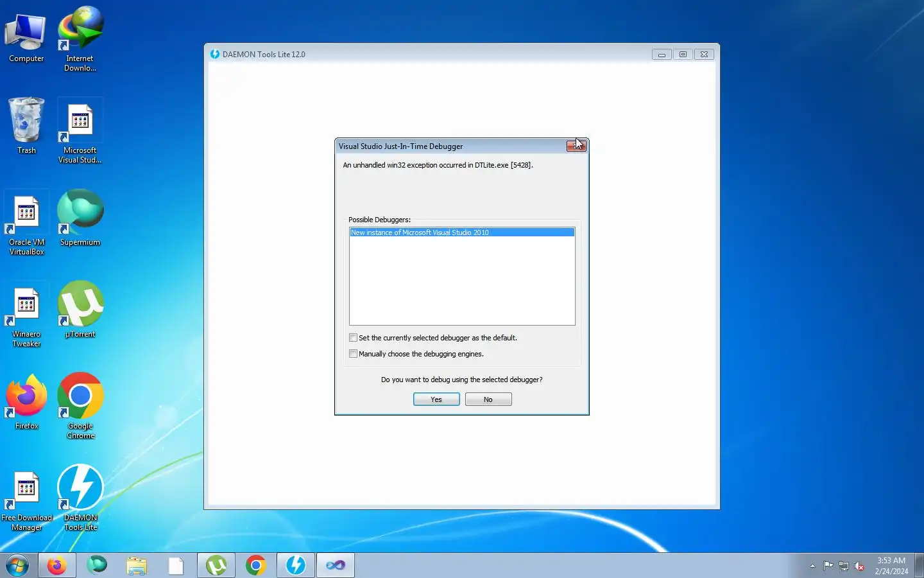Screen dimensions: 924x578
Task: Open the Action Center flag icon
Action: pos(828,566)
